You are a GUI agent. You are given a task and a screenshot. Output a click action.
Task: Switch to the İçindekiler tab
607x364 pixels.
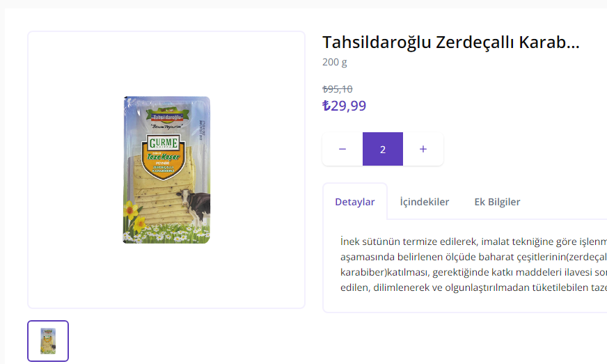[425, 202]
